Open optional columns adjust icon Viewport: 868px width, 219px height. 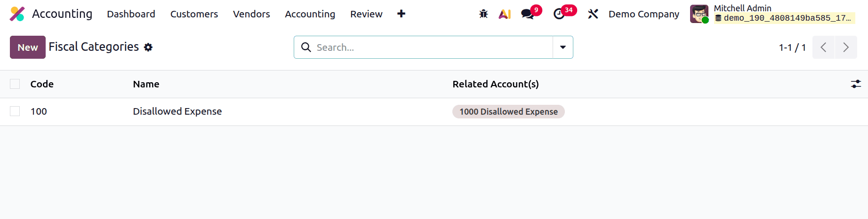856,84
